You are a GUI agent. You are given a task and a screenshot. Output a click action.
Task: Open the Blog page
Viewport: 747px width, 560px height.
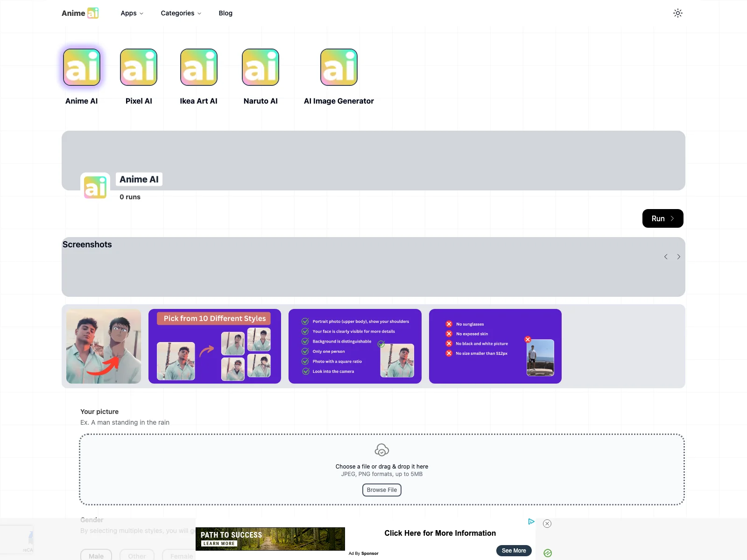tap(226, 13)
